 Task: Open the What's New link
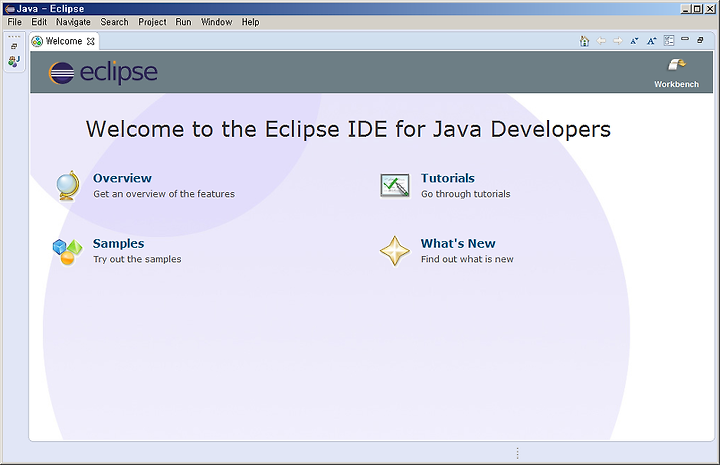coord(458,243)
